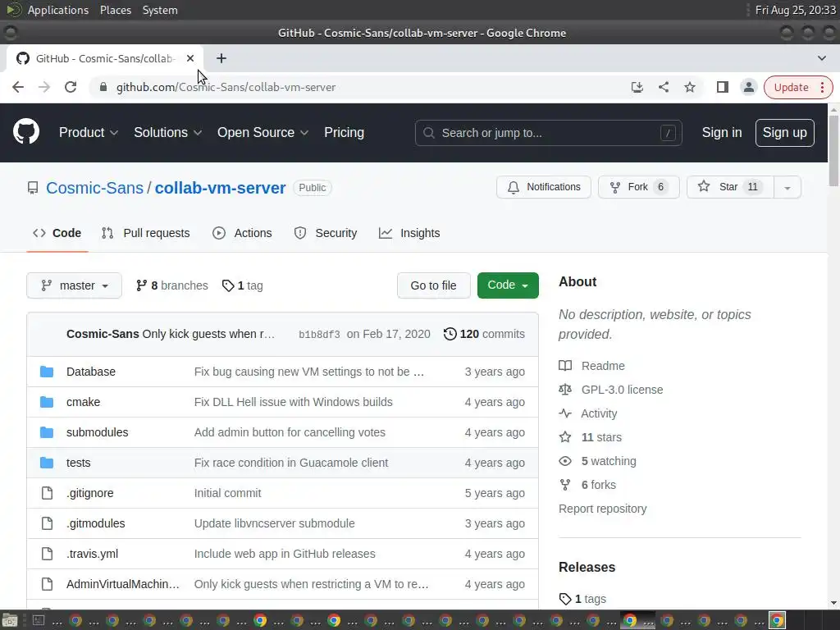This screenshot has height=630, width=840.
Task: Click the Notifications button
Action: click(544, 187)
